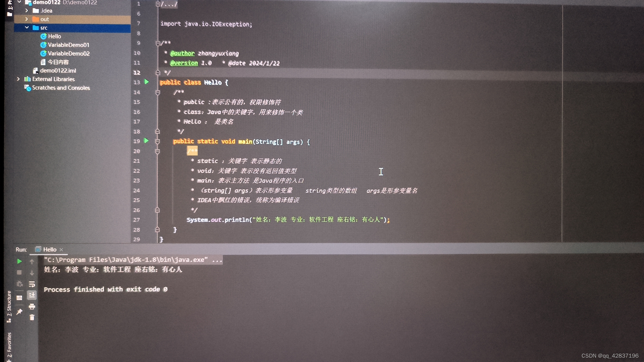This screenshot has height=362, width=644.
Task: Expand External Libraries node
Action: coord(18,79)
